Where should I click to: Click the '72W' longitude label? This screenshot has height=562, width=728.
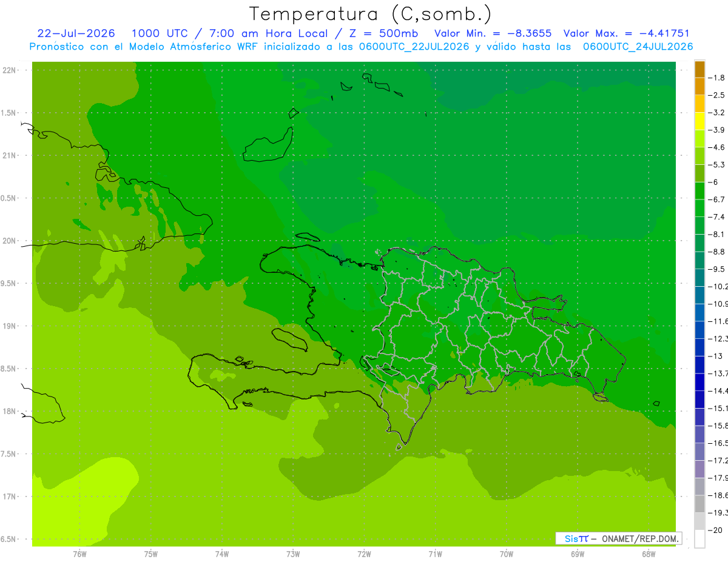tap(364, 554)
